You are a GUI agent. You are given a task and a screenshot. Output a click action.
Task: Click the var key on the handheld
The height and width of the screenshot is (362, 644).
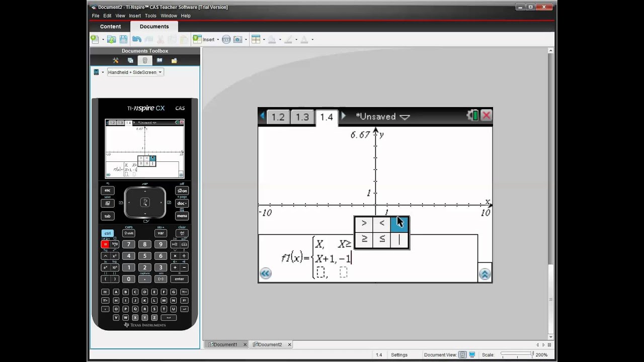tap(160, 233)
